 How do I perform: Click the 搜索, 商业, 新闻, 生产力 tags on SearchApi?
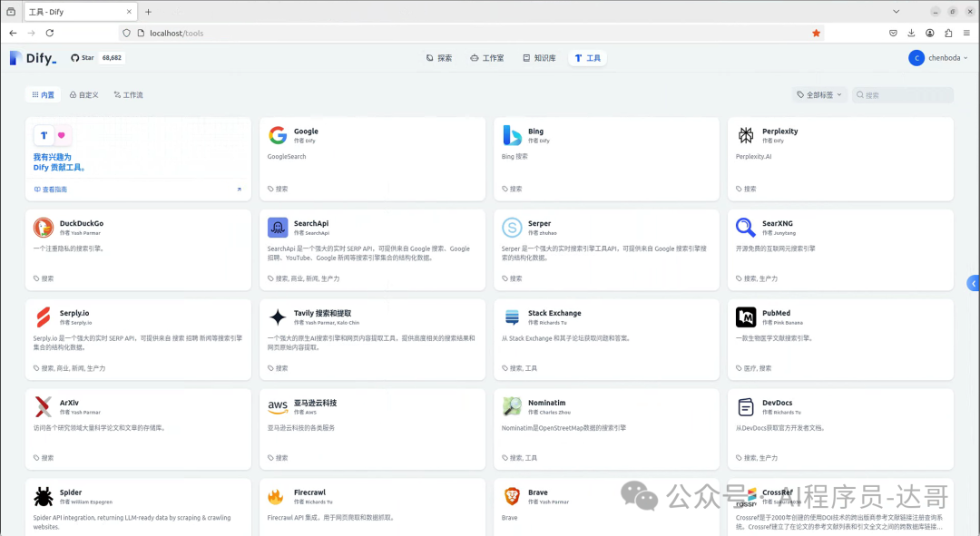[307, 278]
